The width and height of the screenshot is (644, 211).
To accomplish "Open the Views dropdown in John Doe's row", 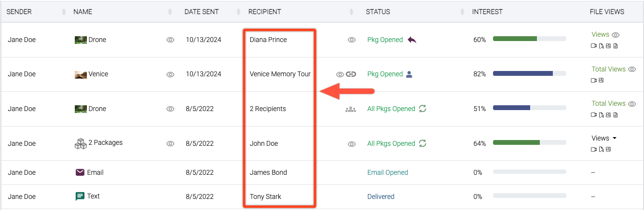I will point(604,138).
